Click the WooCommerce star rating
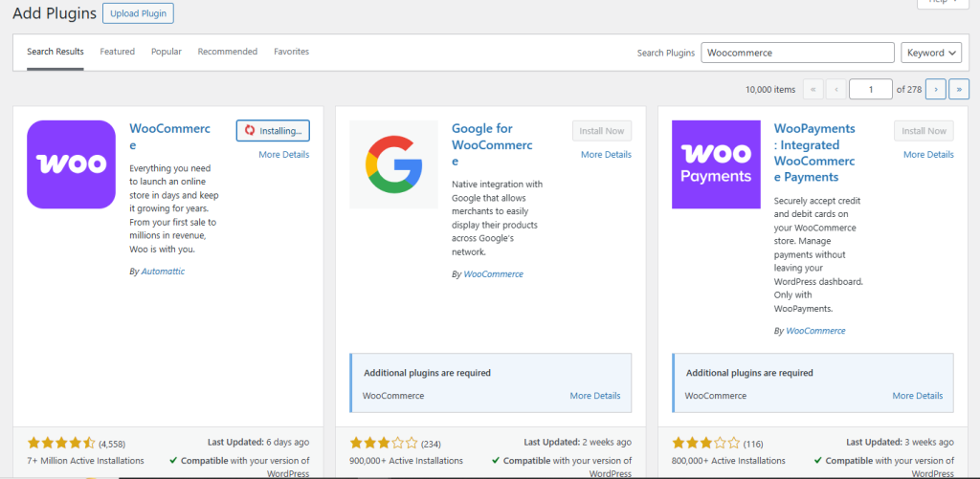The height and width of the screenshot is (479, 980). pos(61,444)
